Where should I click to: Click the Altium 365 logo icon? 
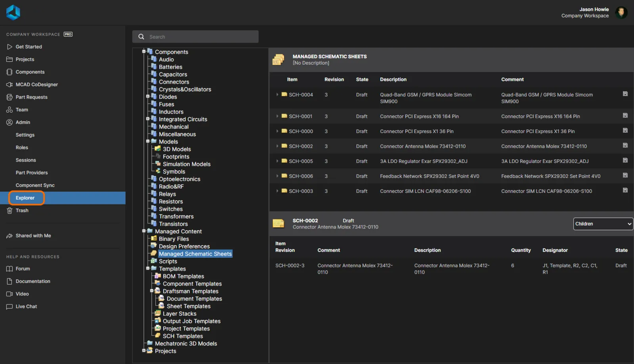pyautogui.click(x=13, y=13)
